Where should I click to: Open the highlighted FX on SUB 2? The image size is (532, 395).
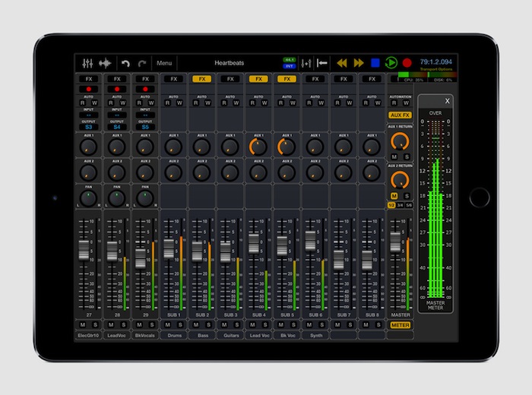click(202, 79)
